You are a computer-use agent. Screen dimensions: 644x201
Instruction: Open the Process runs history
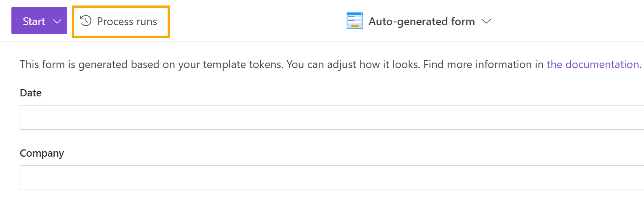pos(121,21)
